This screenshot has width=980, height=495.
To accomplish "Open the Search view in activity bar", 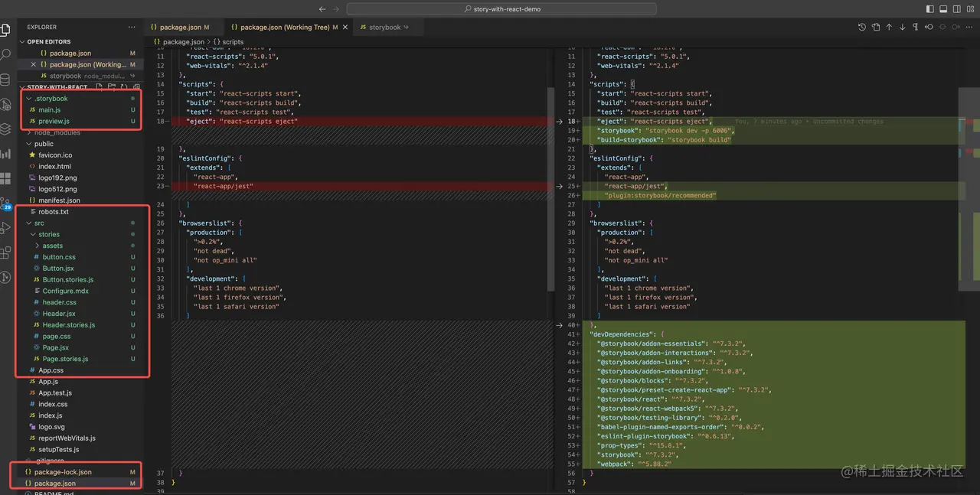I will click(6, 55).
